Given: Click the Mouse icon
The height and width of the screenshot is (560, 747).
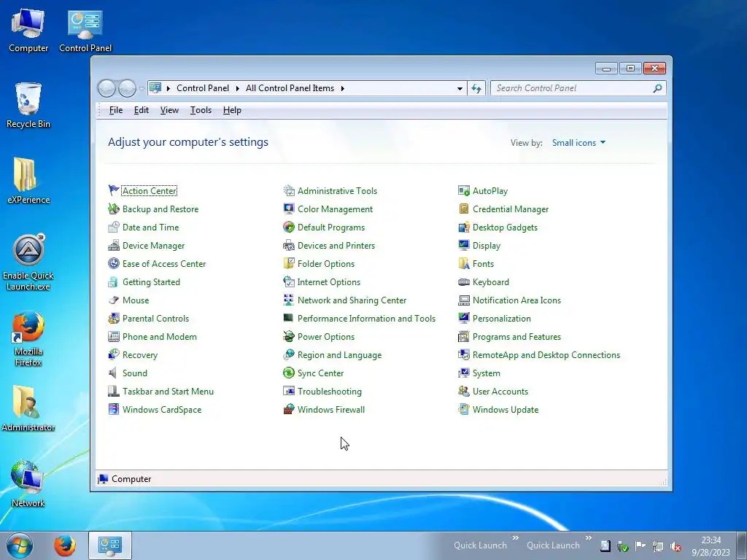Looking at the screenshot, I should click(x=113, y=300).
